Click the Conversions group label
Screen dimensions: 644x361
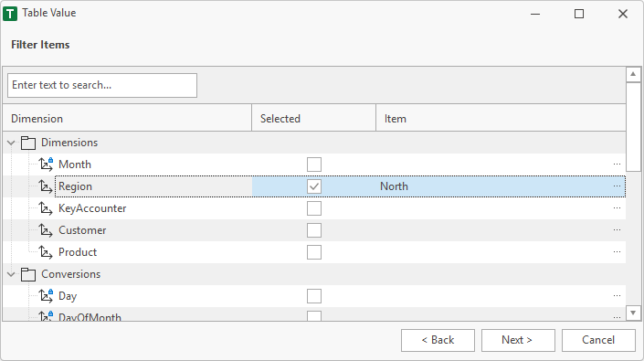70,274
